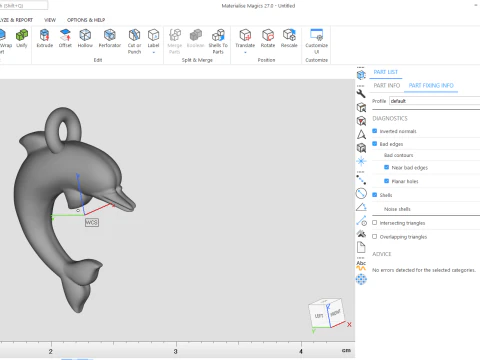
Task: Select the circle diameter measure icon
Action: point(361,193)
